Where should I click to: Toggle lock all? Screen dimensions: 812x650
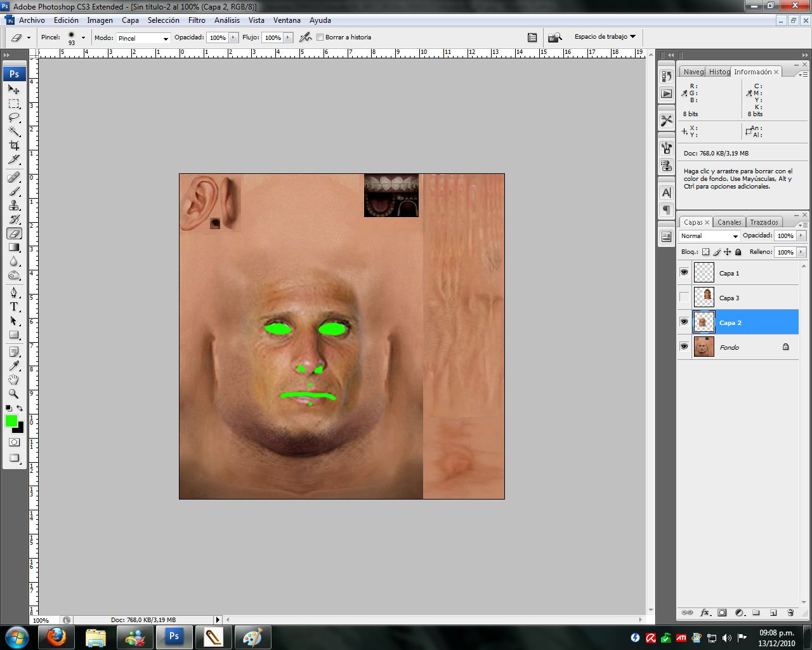coord(738,252)
